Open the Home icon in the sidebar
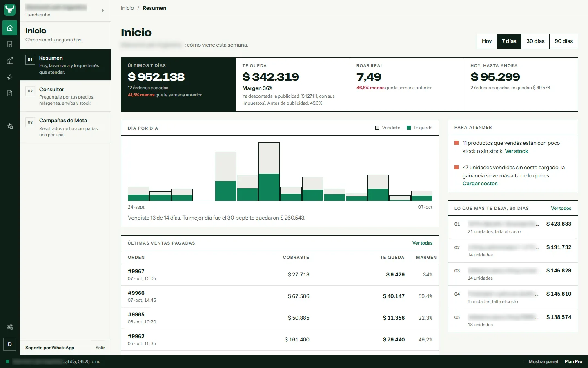Image resolution: width=588 pixels, height=368 pixels. coord(10,28)
